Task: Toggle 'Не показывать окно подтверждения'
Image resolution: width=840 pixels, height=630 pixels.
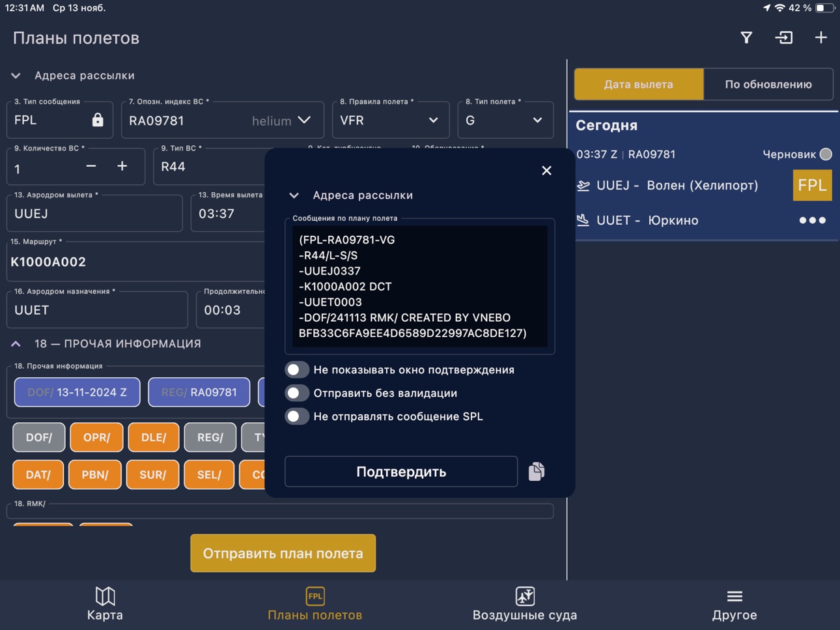Action: click(296, 369)
